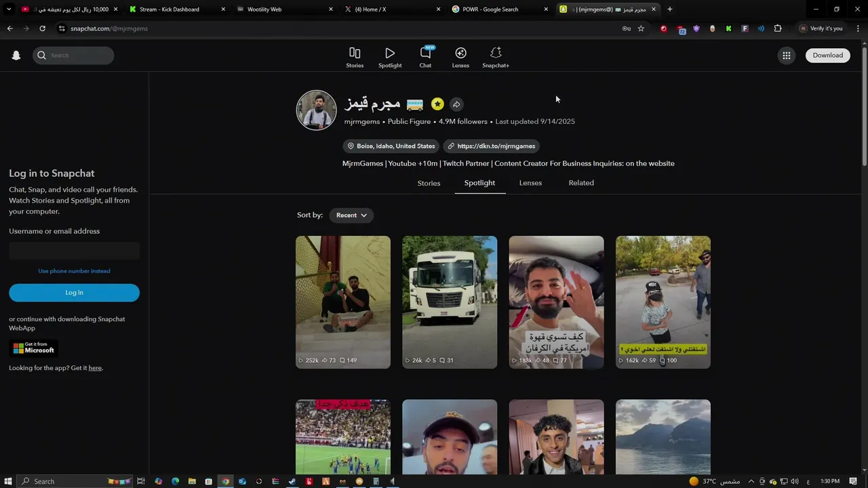Open the password key icon in address bar

pyautogui.click(x=627, y=28)
